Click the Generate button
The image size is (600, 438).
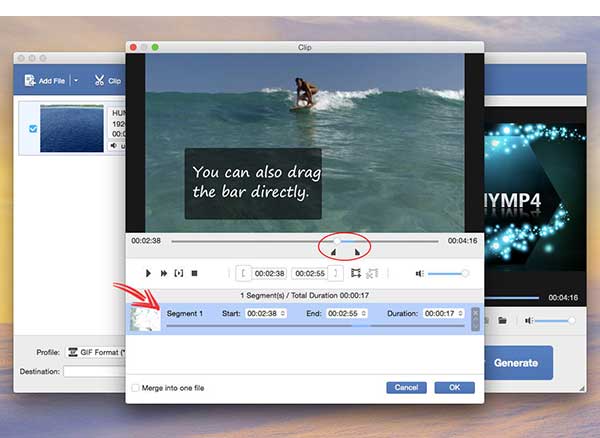click(518, 363)
